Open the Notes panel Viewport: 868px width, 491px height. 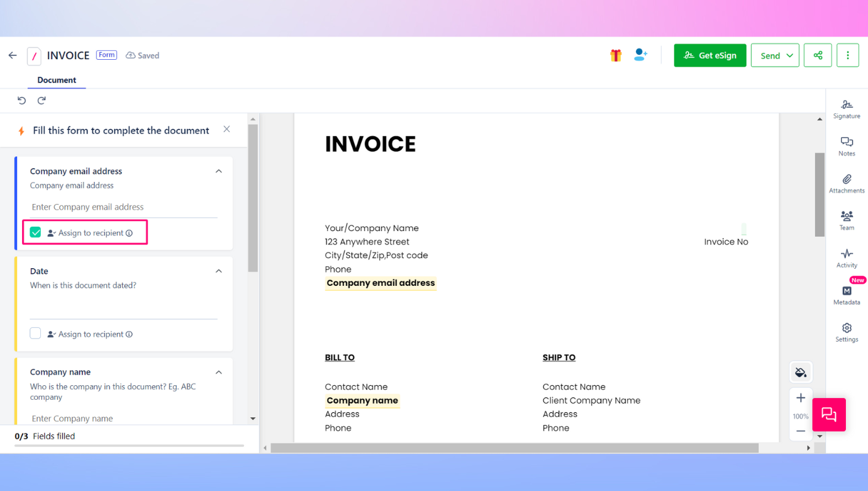[x=846, y=146]
